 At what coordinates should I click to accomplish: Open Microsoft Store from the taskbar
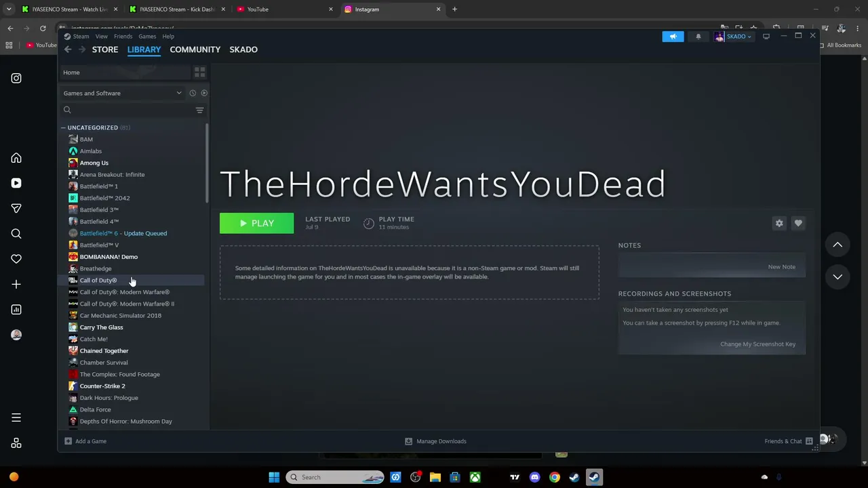455,477
